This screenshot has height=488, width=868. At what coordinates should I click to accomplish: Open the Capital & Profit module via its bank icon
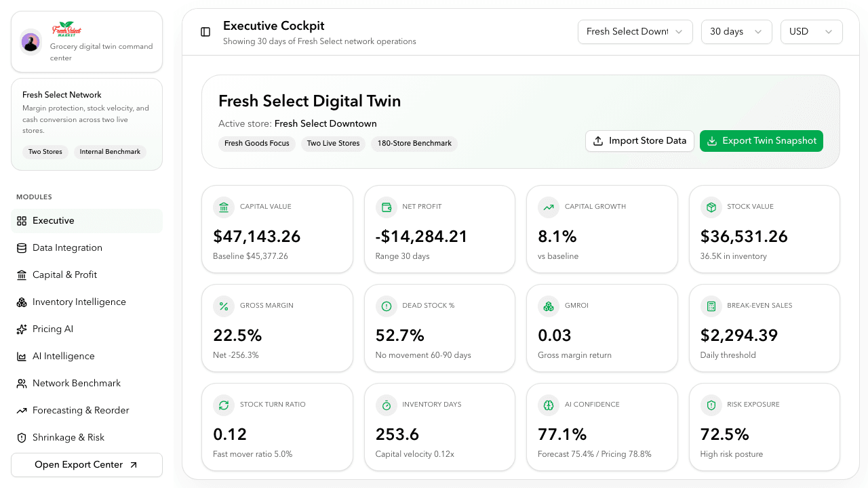(21, 274)
